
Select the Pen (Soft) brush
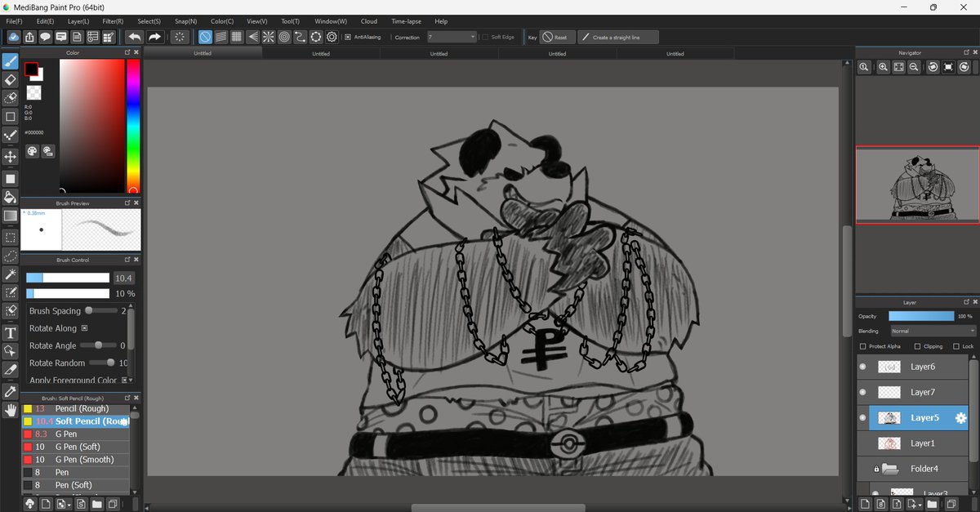(x=76, y=485)
